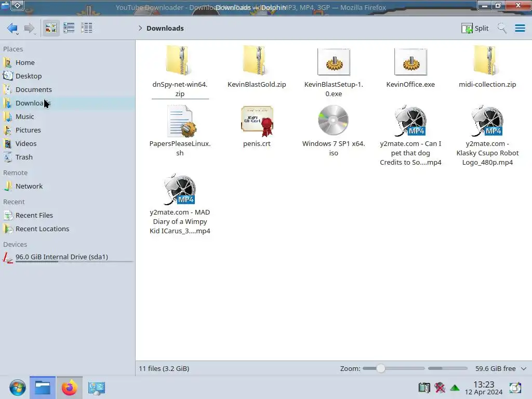532x399 pixels.
Task: Toggle the pin-on-all-desktops title bar button
Action: pos(18,5)
